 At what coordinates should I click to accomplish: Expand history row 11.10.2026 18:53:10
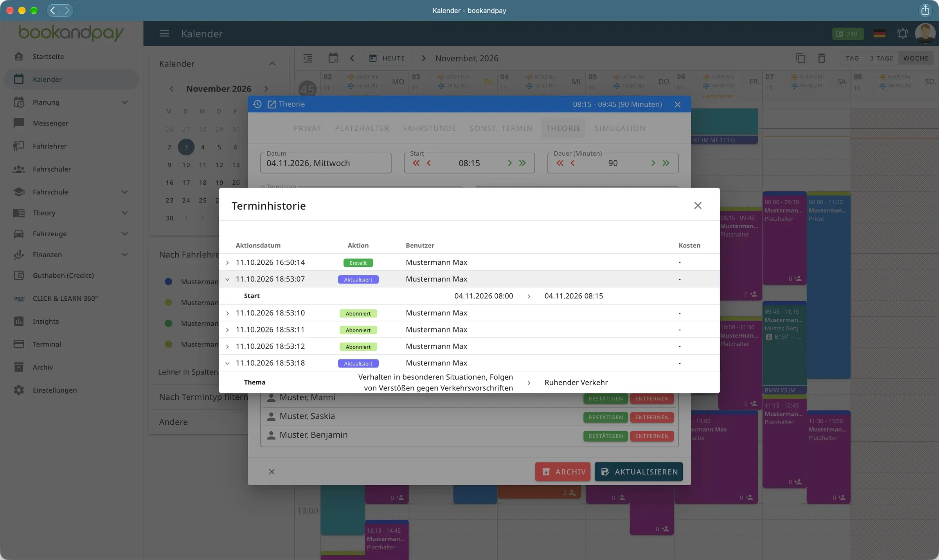227,313
